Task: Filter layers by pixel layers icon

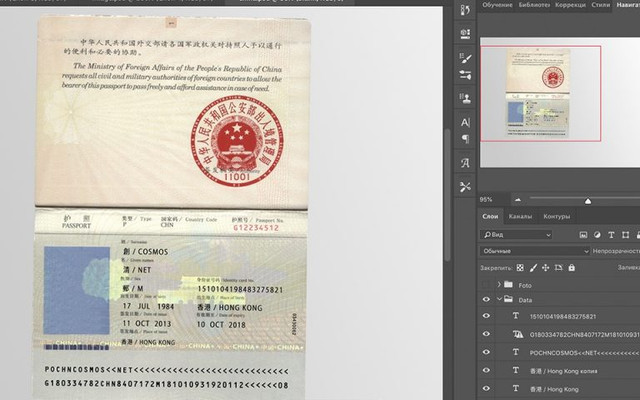Action: pyautogui.click(x=583, y=235)
